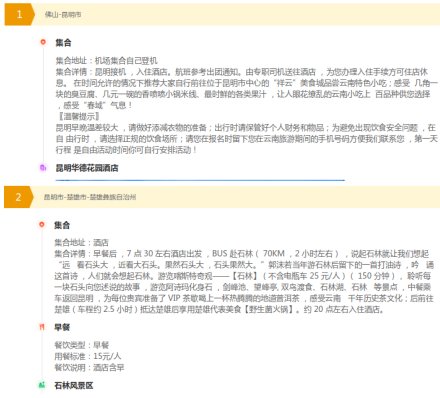Click the green scenery icon beside 石林风景区

click(42, 385)
